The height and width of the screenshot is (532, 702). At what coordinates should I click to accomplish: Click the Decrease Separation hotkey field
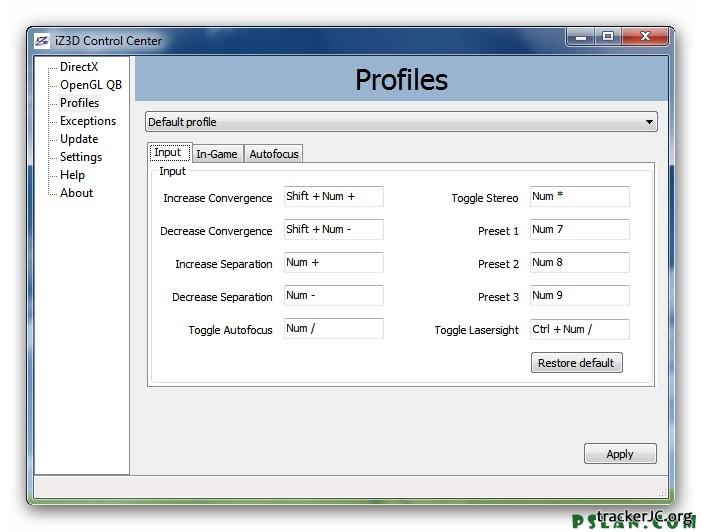[333, 296]
